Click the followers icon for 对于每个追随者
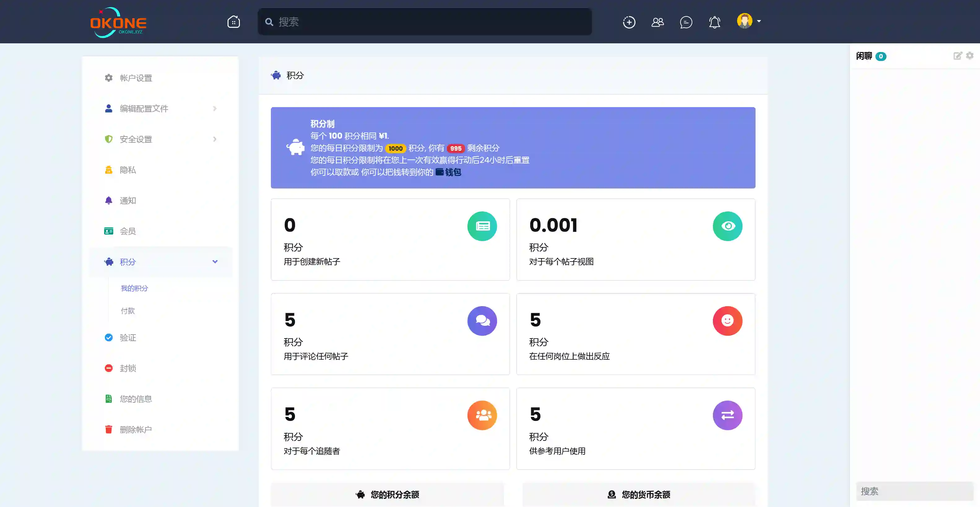This screenshot has height=507, width=980. click(482, 415)
